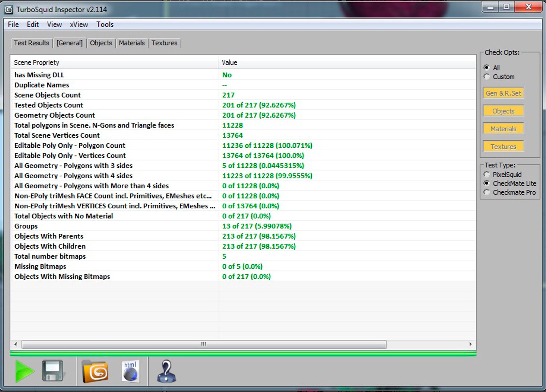
Task: Select the 'Total Scene Vertices Count' row
Action: pyautogui.click(x=243, y=135)
